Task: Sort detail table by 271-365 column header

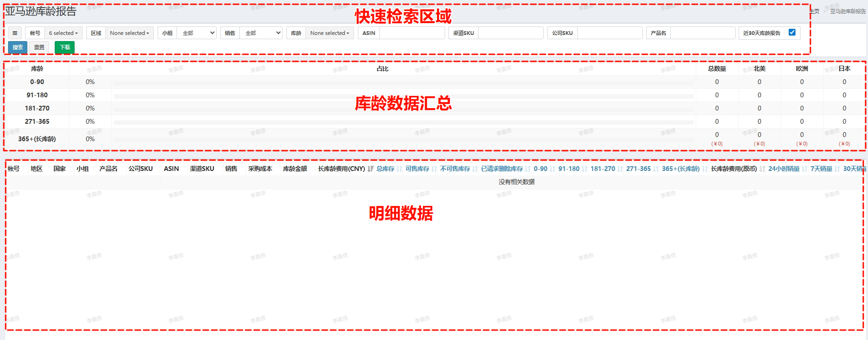Action: tap(638, 169)
